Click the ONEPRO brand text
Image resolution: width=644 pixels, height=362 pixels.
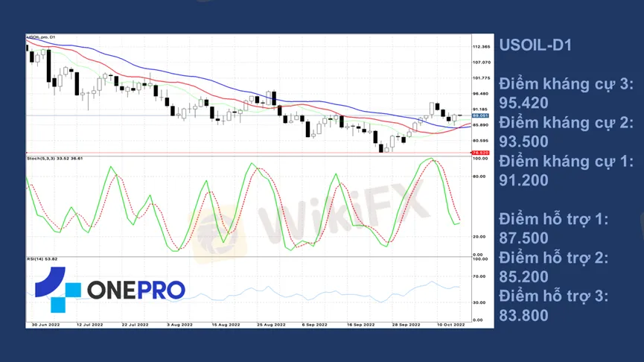pos(136,290)
